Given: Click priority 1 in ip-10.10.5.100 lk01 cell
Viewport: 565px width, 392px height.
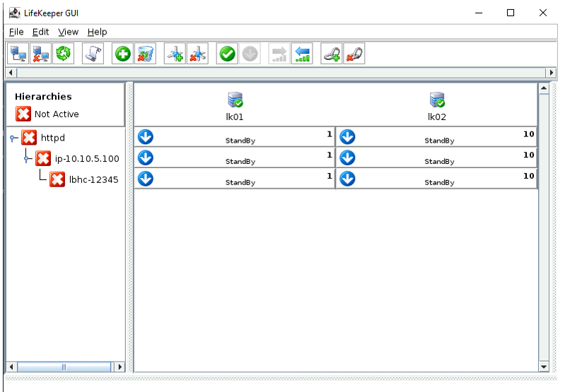Looking at the screenshot, I should pos(329,155).
